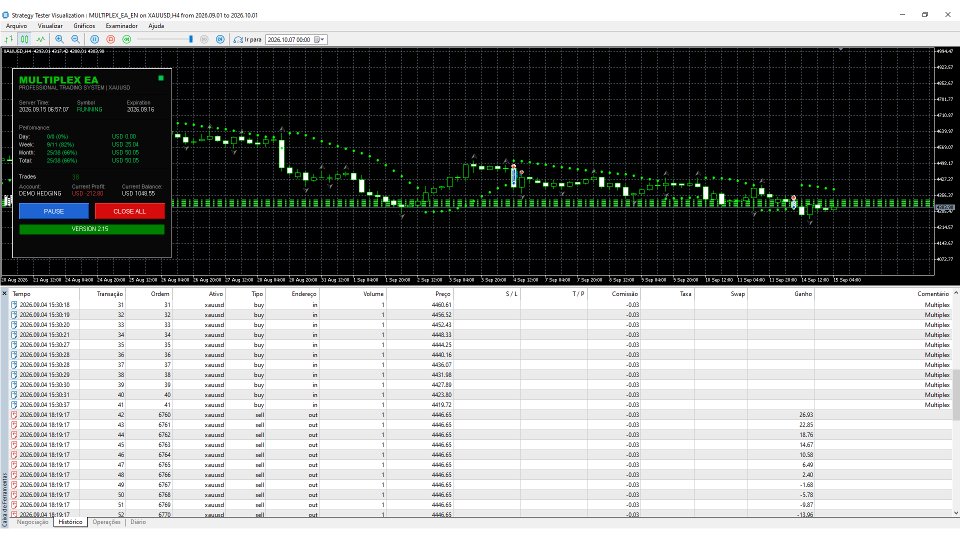Close the toolbox panel with X
Image resolution: width=960 pixels, height=540 pixels.
pos(4,293)
